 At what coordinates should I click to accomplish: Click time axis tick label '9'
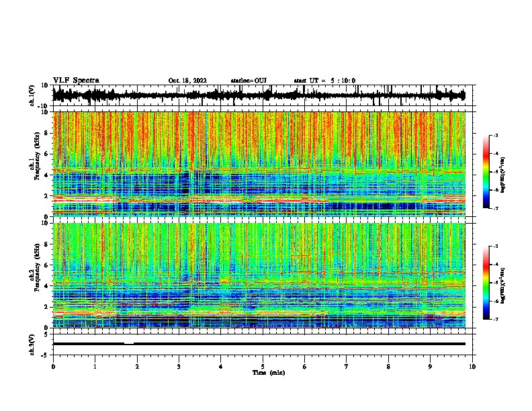point(430,367)
